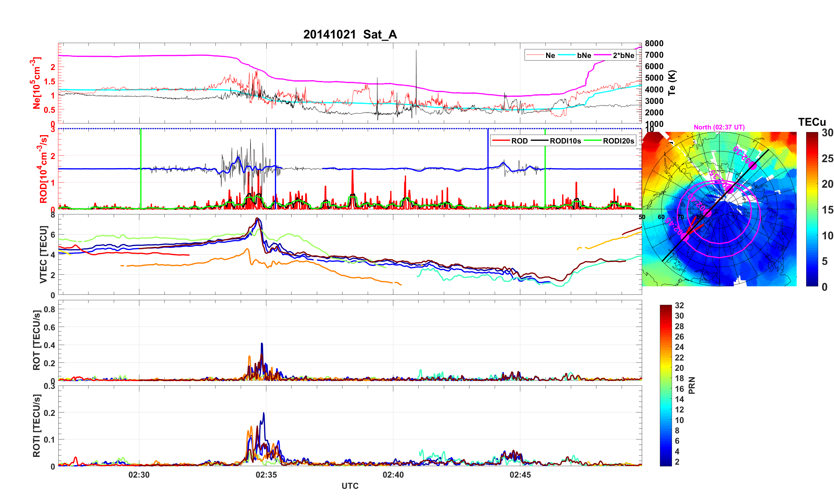834x504 pixels.
Task: Click the 02:40 time axis tick label
Action: 393,475
